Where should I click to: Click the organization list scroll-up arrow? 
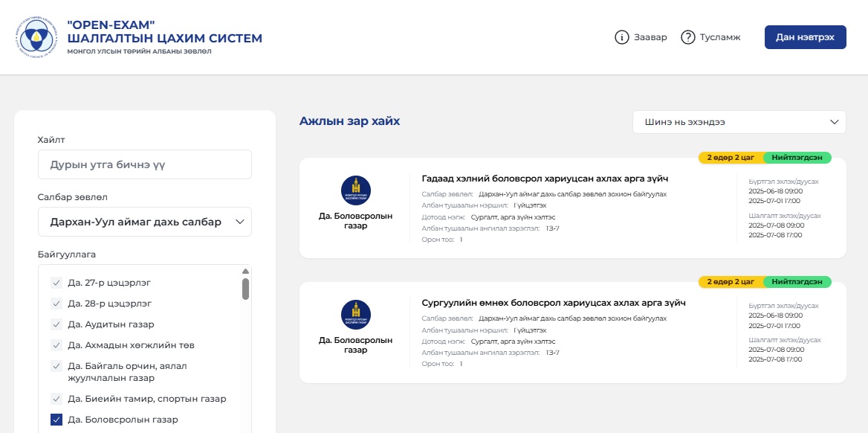coord(245,271)
